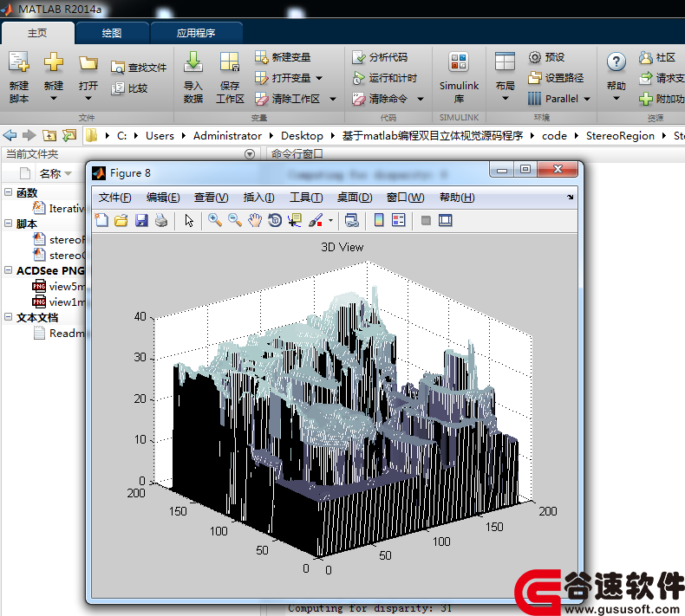Dock Figure 8 using the corner arrow
Screen dimensions: 685x616
coord(570,197)
